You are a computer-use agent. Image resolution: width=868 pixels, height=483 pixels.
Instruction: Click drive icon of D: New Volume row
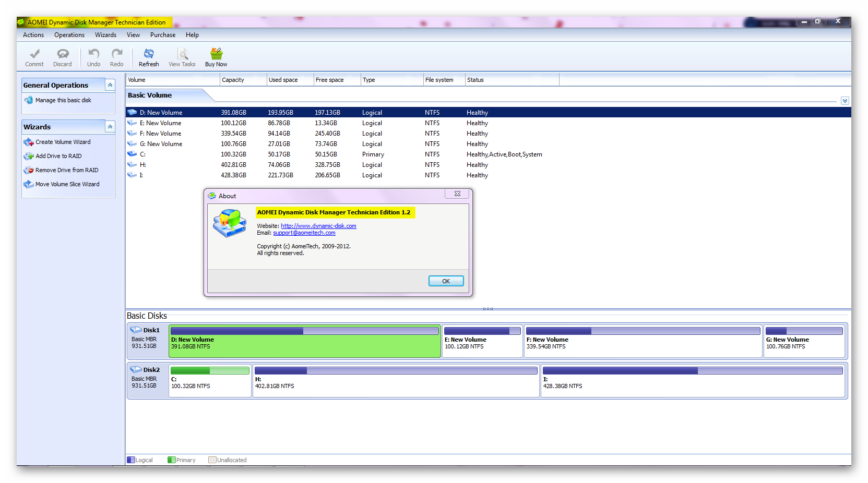[x=133, y=113]
